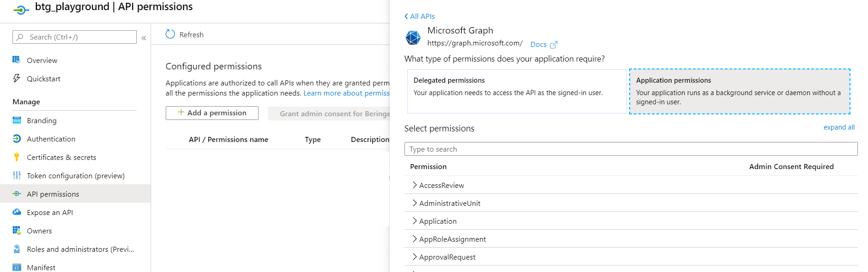Screen dimensions: 868x272
Task: Click the Permission column header
Action: pos(428,166)
